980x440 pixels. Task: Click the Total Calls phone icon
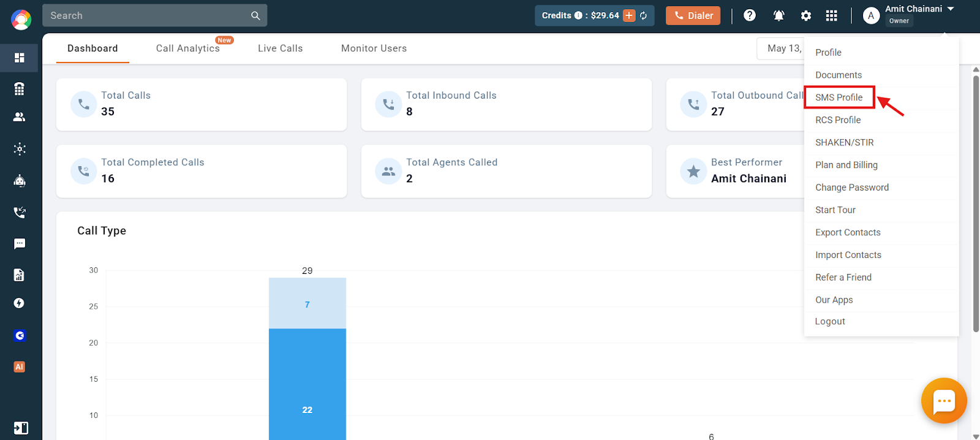pyautogui.click(x=84, y=104)
